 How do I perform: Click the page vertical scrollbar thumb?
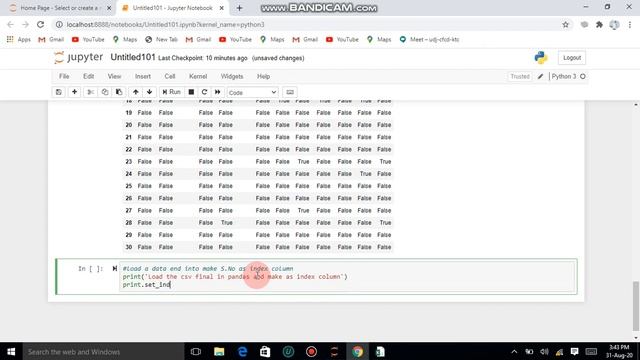point(636,305)
